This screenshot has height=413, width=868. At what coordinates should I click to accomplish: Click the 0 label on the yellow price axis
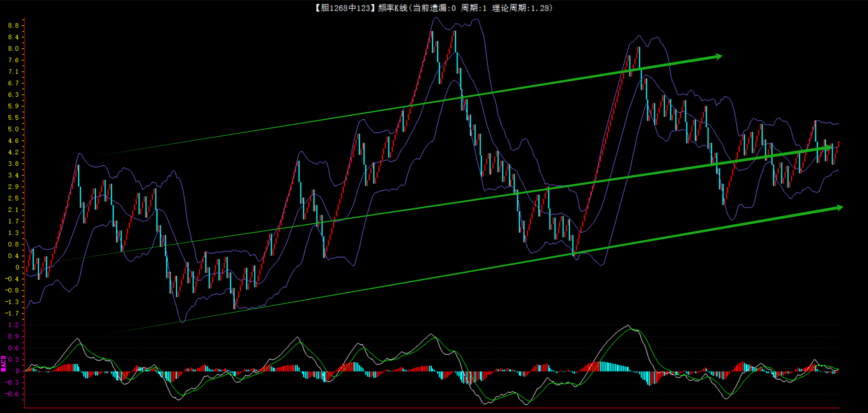(17, 267)
